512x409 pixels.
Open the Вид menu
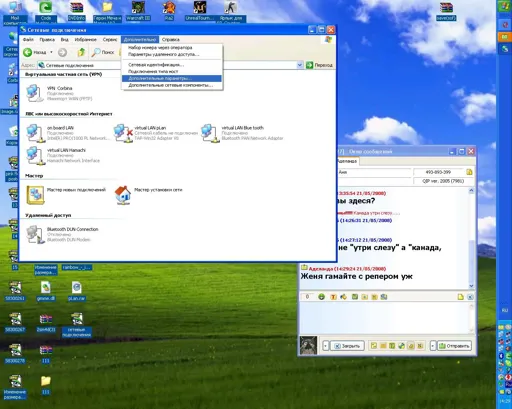64,40
